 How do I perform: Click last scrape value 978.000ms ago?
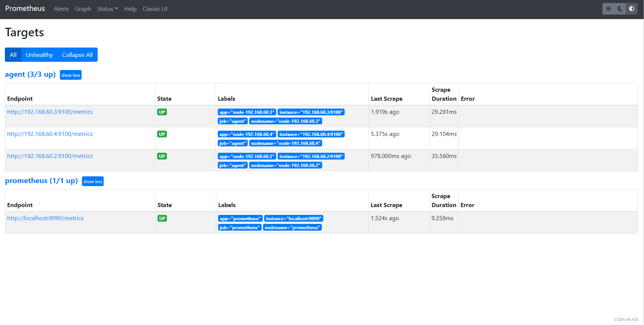pos(391,156)
